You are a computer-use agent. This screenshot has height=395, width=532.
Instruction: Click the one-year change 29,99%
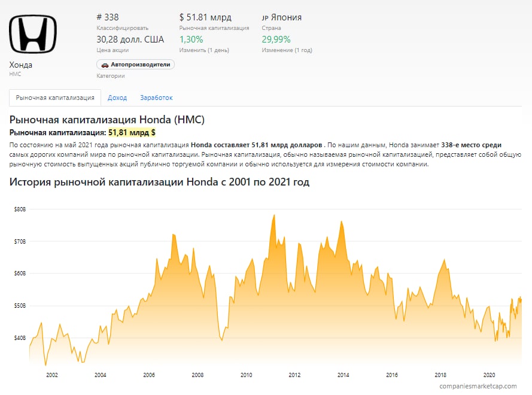click(x=276, y=39)
